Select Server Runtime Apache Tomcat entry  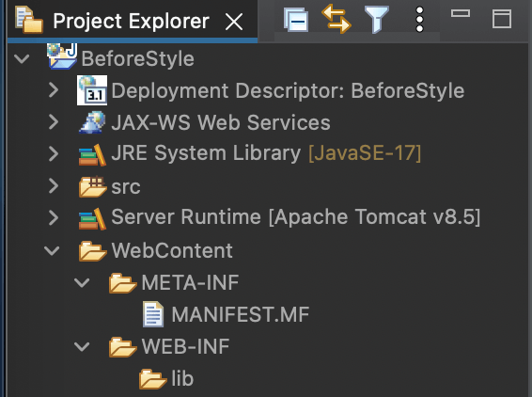click(x=295, y=217)
